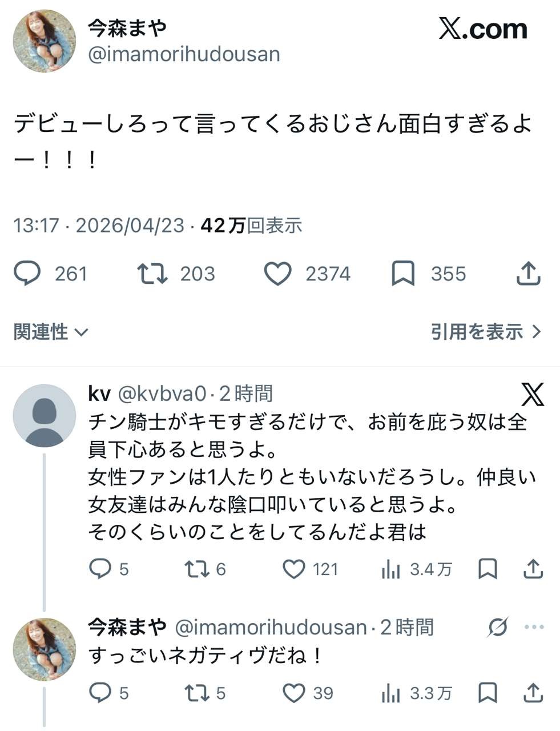560x731 pixels.
Task: Share kv's reply via upload icon
Action: click(533, 569)
